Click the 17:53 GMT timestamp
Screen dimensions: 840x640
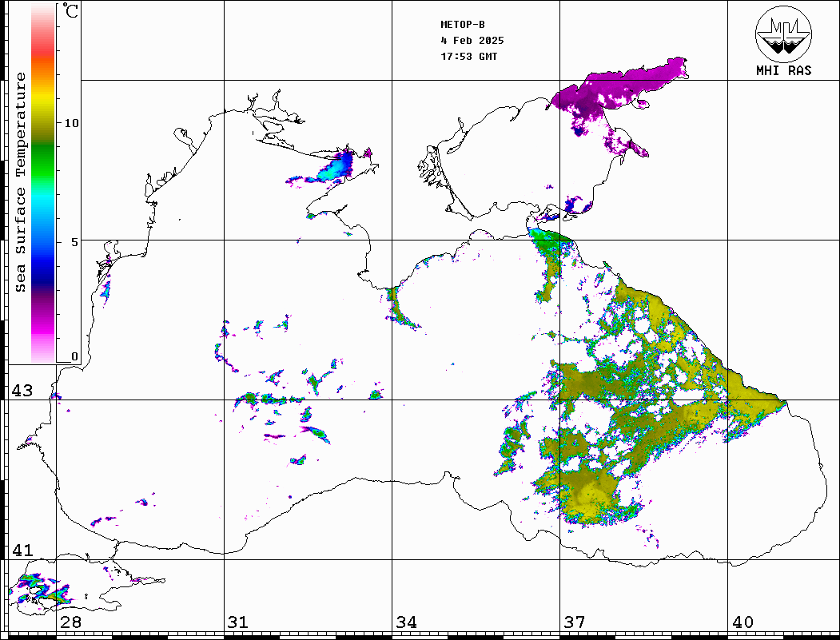pyautogui.click(x=469, y=57)
